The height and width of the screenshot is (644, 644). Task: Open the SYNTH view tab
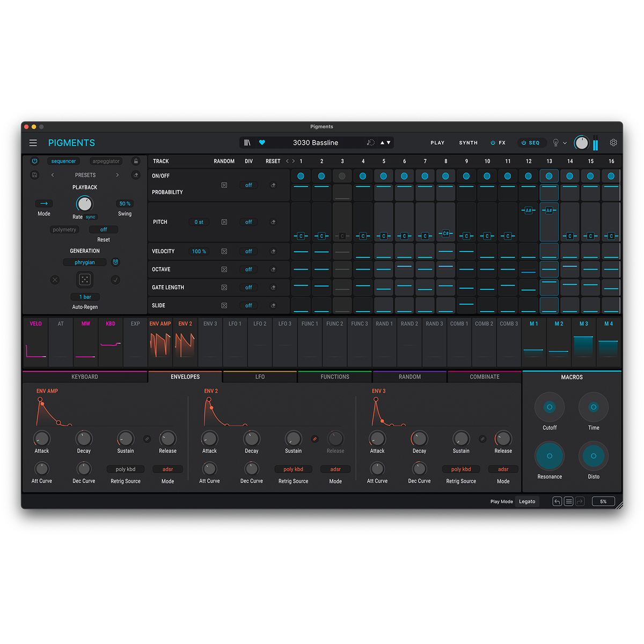tap(468, 143)
